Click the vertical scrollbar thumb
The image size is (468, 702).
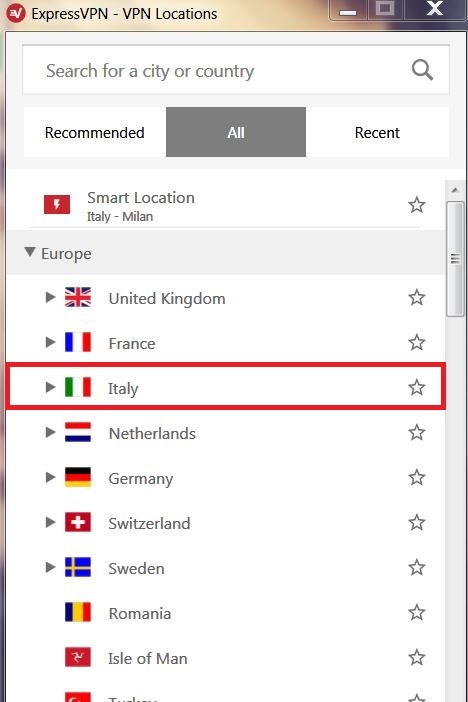pos(455,259)
